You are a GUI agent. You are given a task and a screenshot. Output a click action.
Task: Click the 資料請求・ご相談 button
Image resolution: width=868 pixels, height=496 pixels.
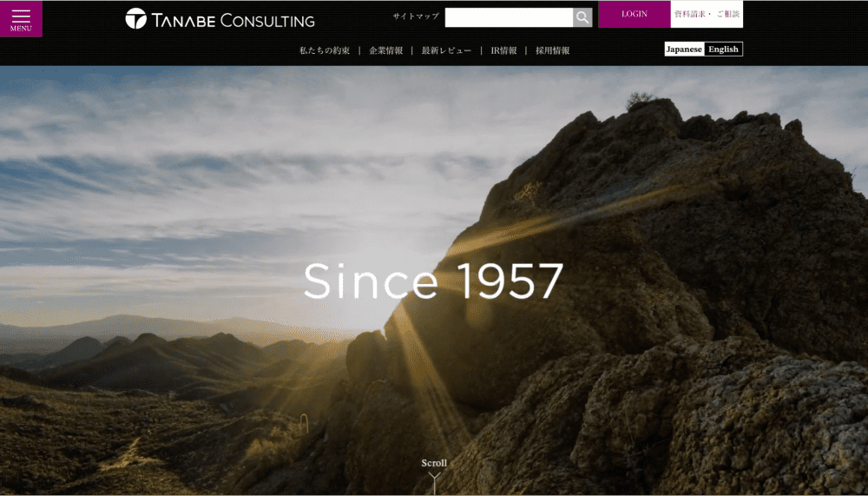[x=707, y=15]
